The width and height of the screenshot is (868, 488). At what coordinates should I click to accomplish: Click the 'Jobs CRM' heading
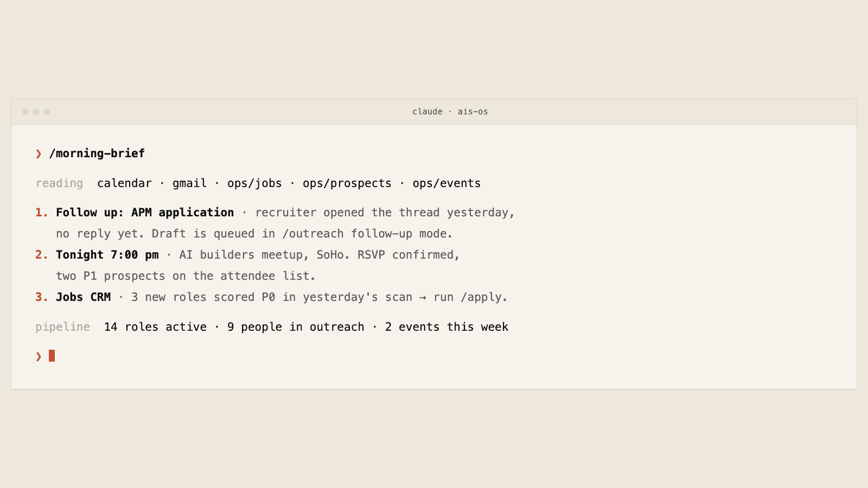pyautogui.click(x=84, y=297)
